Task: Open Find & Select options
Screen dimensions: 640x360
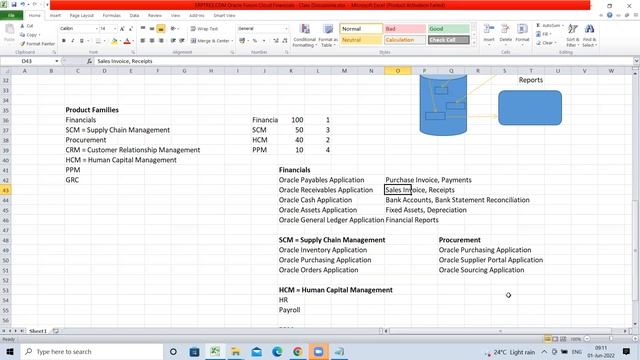Action: (x=589, y=35)
